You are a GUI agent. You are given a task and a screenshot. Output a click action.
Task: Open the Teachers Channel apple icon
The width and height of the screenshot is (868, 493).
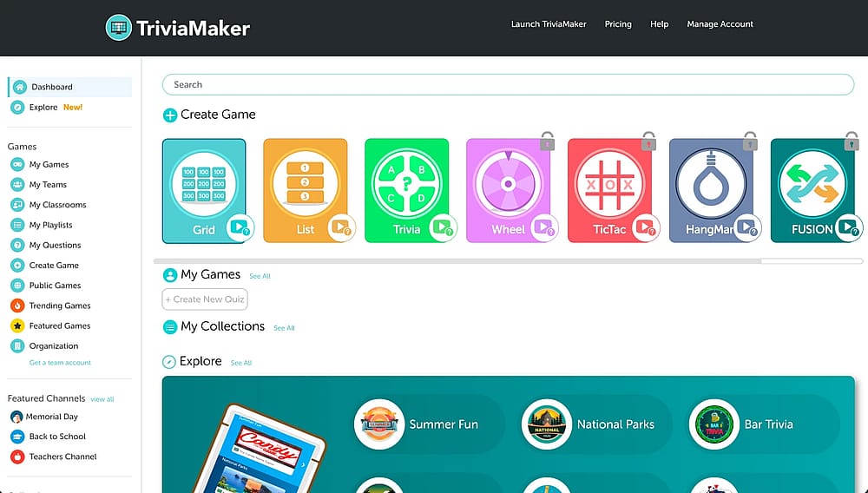coord(17,457)
